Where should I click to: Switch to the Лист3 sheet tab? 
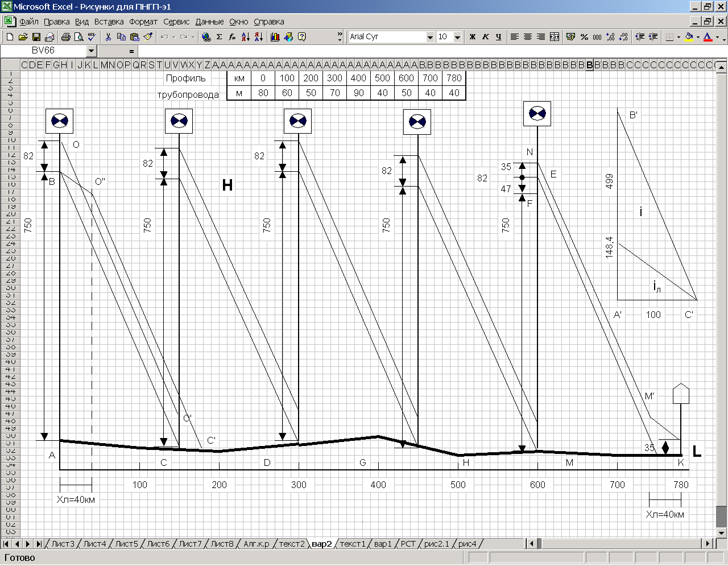[x=63, y=544]
